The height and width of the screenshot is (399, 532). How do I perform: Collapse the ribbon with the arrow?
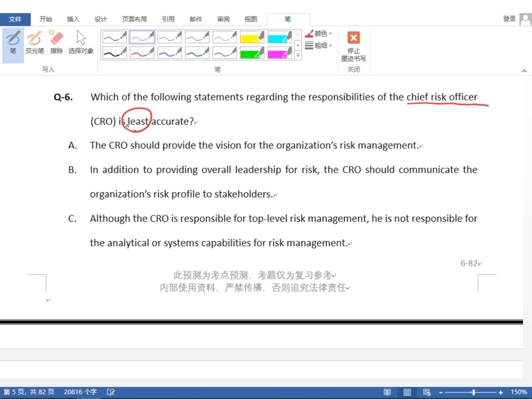click(x=524, y=70)
